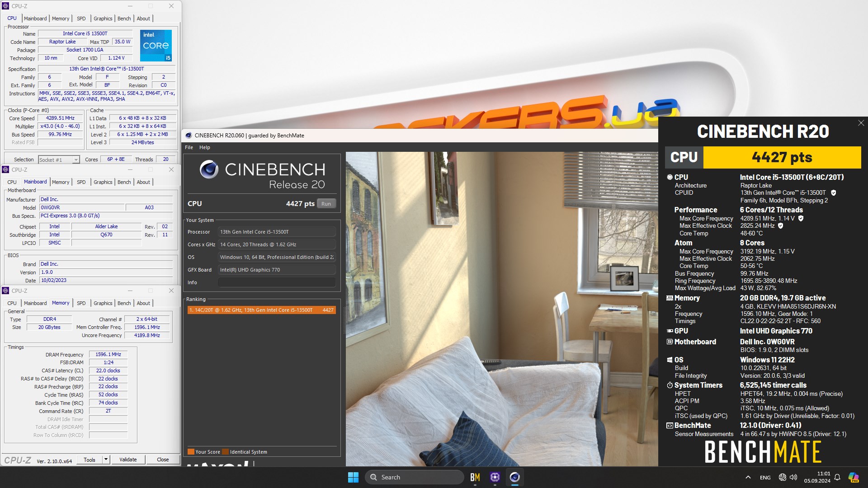Open Cinebench taskbar icon

pos(514,477)
